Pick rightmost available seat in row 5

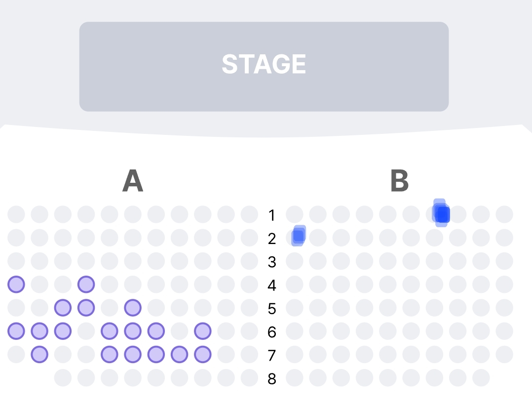coord(133,307)
